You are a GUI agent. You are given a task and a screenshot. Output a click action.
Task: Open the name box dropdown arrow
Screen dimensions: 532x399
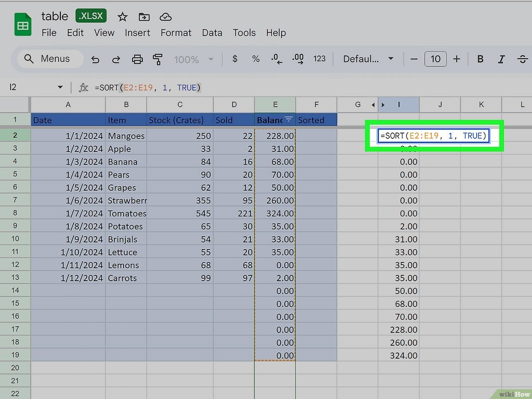coord(60,87)
